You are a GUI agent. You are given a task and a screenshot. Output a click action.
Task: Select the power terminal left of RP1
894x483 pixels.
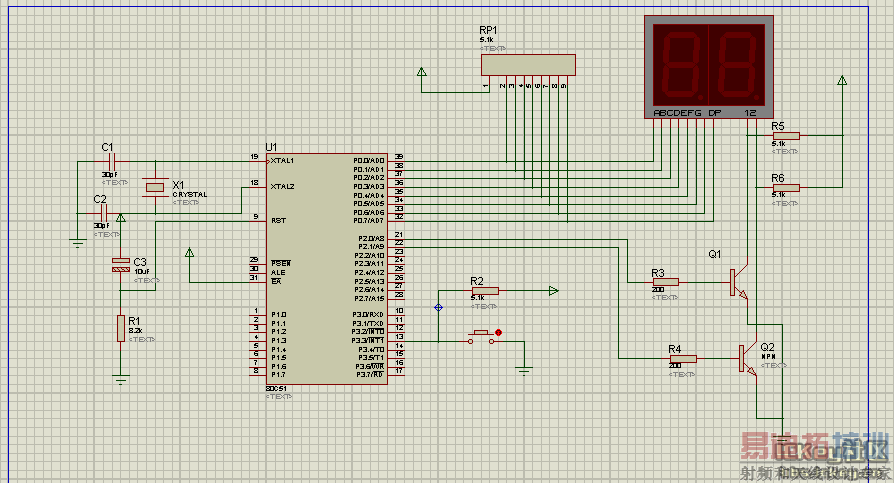[x=421, y=72]
